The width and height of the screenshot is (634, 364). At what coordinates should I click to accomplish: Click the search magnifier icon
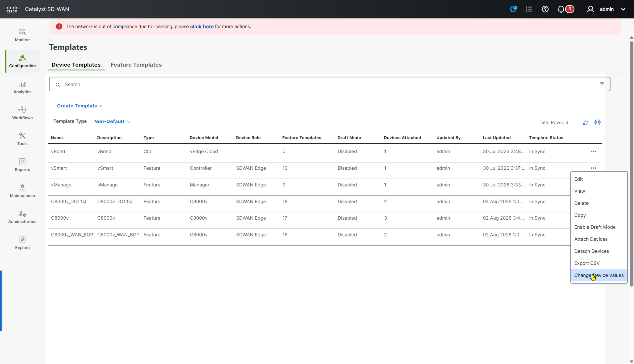(x=58, y=84)
